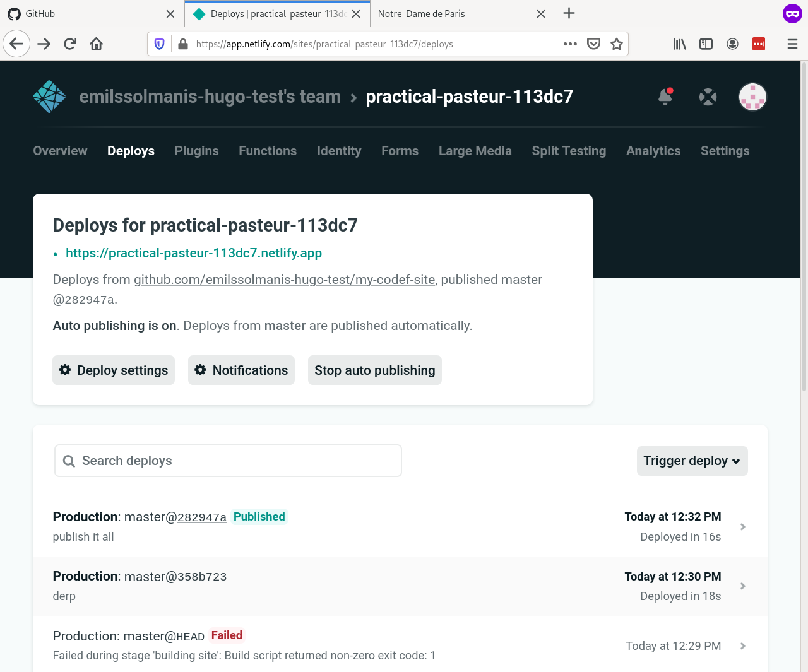Go forward with the browser forward arrow
Viewport: 808px width, 672px height.
point(44,44)
